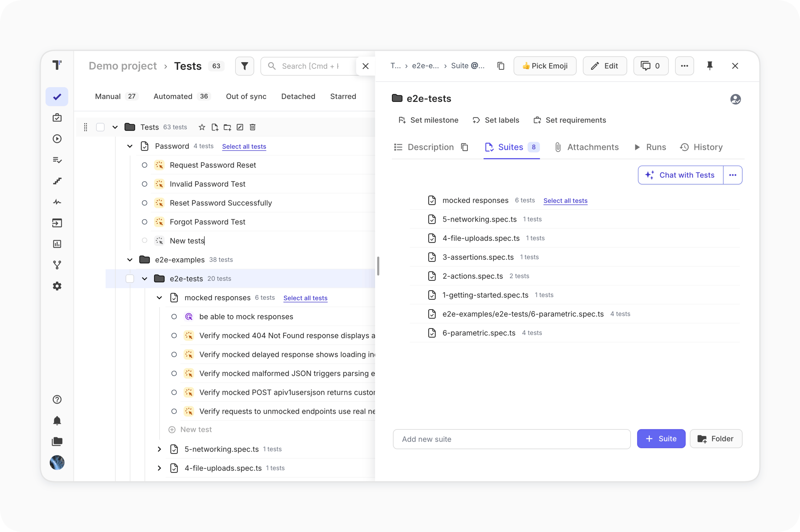Open the Tests checkmark sidebar icon

pyautogui.click(x=57, y=97)
